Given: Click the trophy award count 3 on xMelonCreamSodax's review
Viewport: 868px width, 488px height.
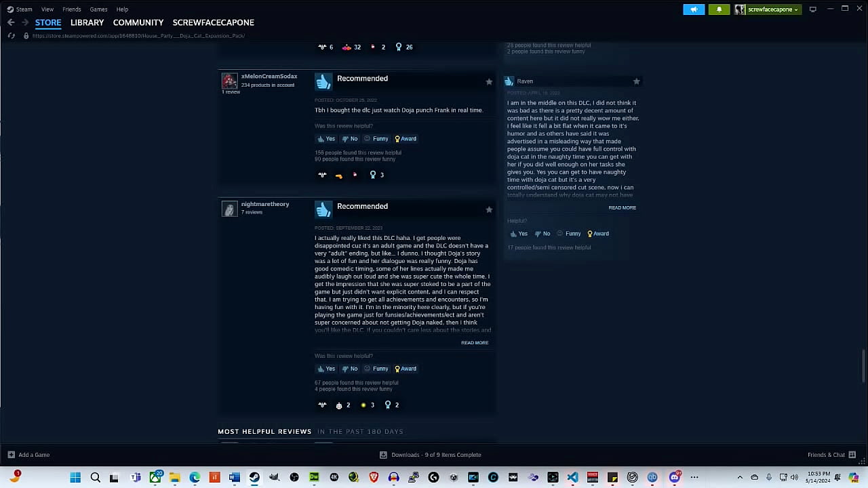Looking at the screenshot, I should (x=376, y=175).
